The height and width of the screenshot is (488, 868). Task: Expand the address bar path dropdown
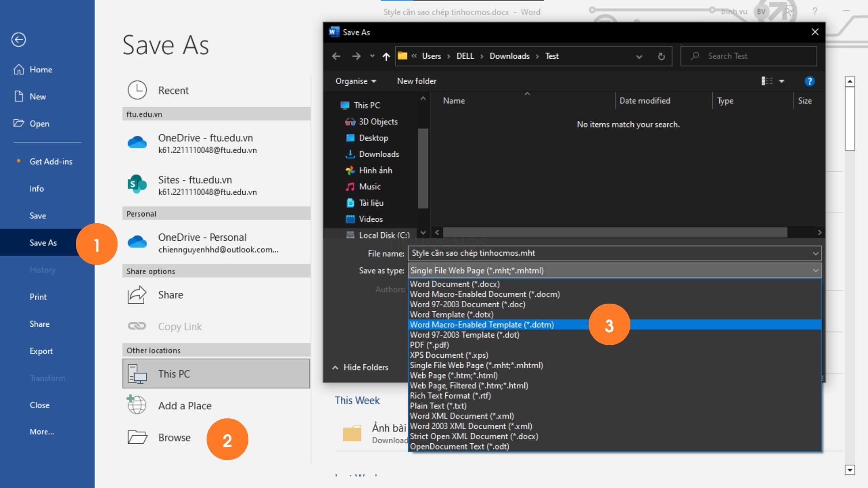[639, 56]
